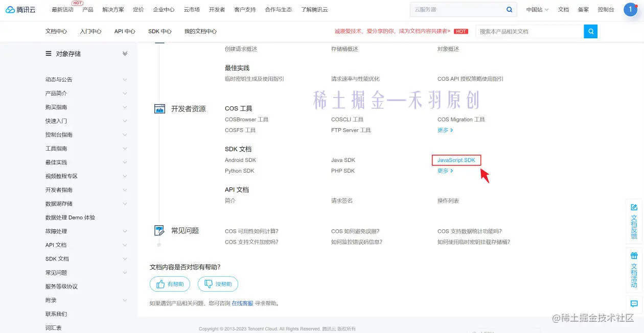Open the 文档活动 gift widget
This screenshot has height=333, width=644.
(x=634, y=269)
